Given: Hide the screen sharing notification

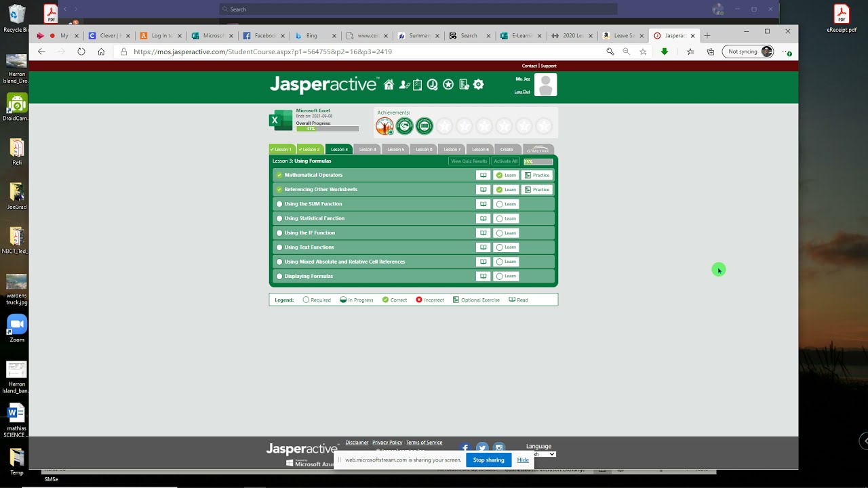Looking at the screenshot, I should (x=523, y=460).
